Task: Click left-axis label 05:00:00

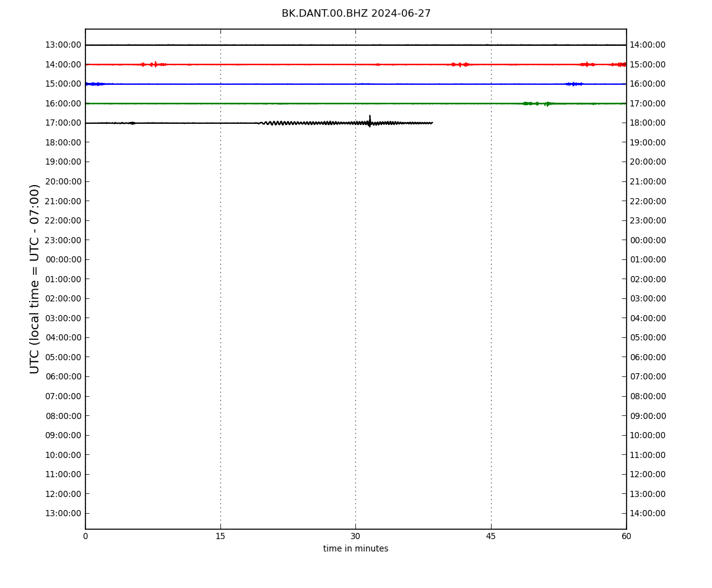Action: click(x=63, y=357)
